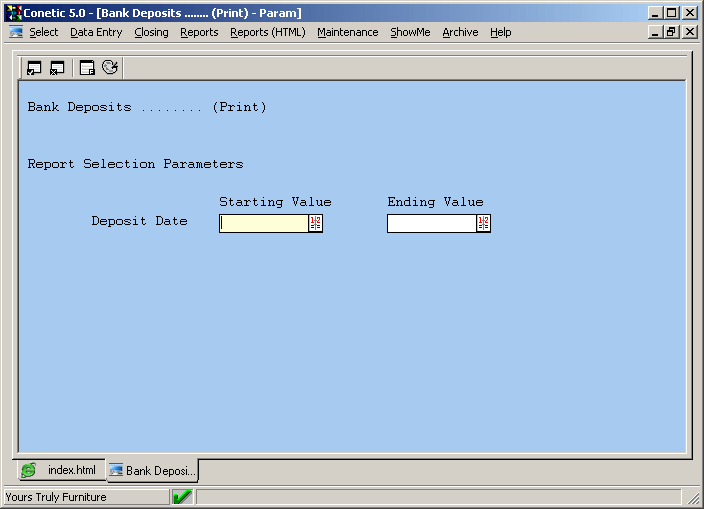
Task: Open calendar picker beside Ending Value field
Action: click(x=483, y=223)
